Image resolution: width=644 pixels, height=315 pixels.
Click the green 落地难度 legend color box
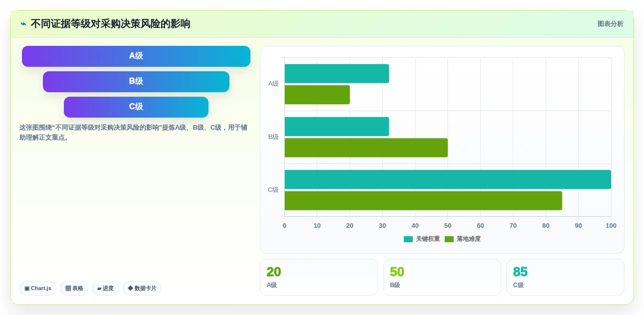[x=449, y=239]
